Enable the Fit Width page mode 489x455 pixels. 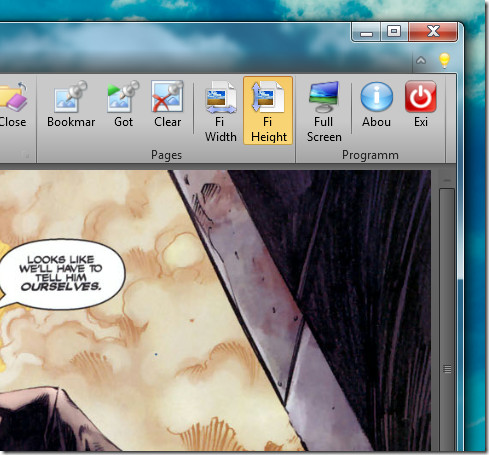[x=220, y=111]
